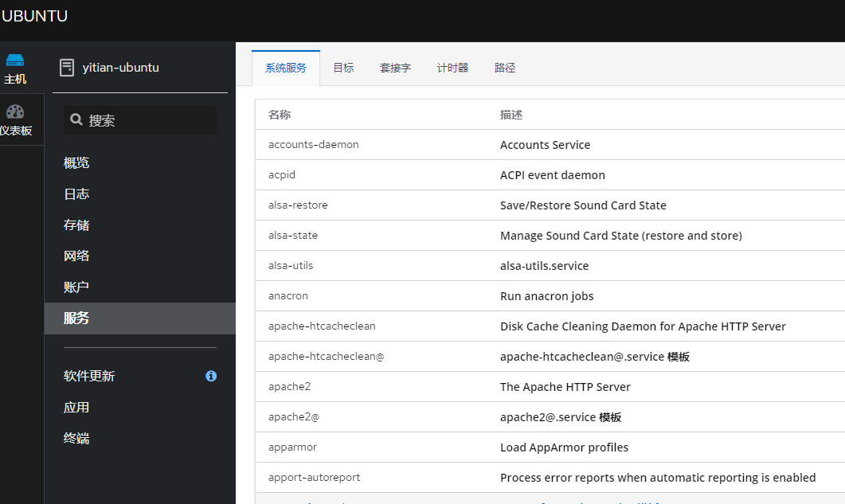Viewport: 845px width, 504px height.
Task: Switch to the 目标 tab
Action: coord(343,68)
